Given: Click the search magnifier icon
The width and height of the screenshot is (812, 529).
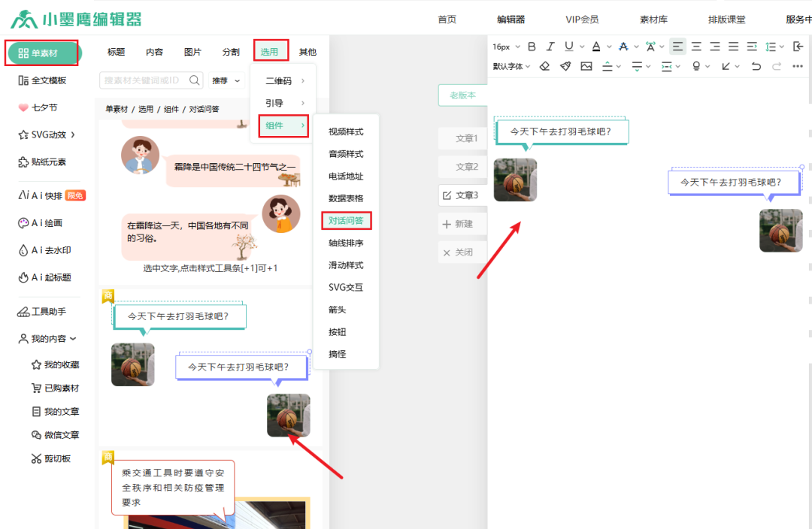Looking at the screenshot, I should (x=195, y=80).
